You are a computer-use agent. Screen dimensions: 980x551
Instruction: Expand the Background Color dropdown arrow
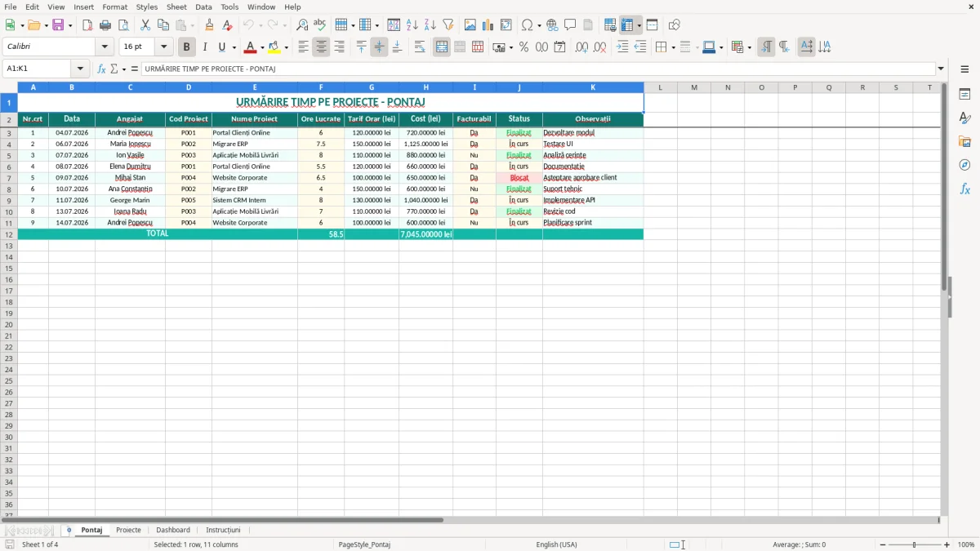tap(286, 47)
